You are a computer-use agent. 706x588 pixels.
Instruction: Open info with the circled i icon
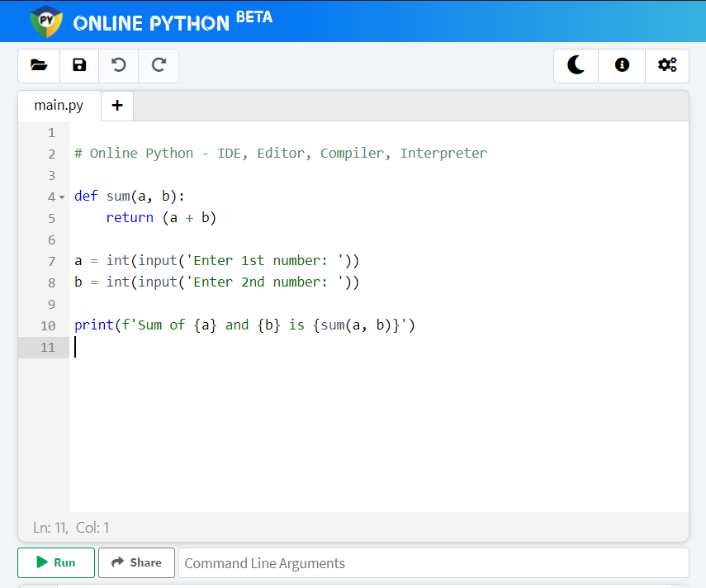(x=622, y=66)
